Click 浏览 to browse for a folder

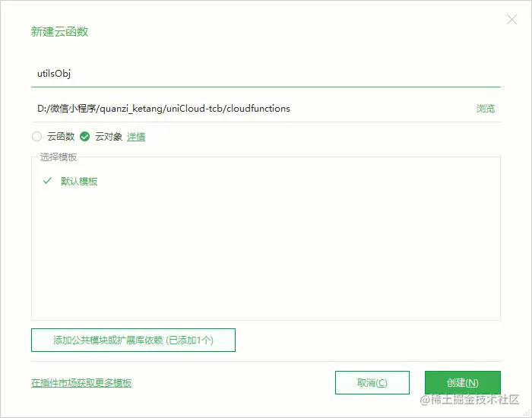coord(486,109)
